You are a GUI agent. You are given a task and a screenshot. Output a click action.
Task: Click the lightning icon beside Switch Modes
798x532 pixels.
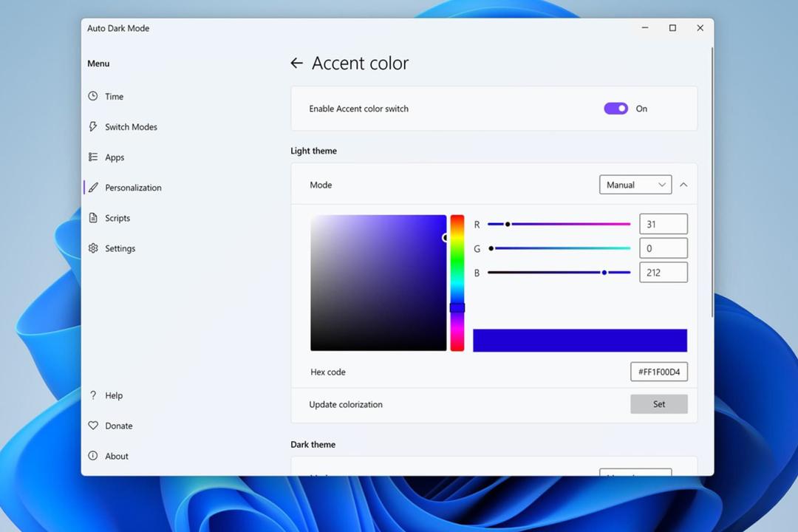[x=92, y=126]
